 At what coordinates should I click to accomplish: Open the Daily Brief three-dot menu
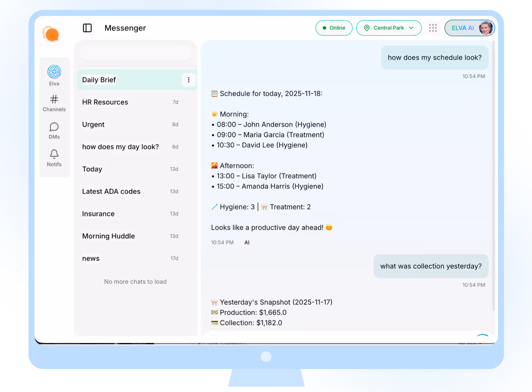click(x=189, y=80)
